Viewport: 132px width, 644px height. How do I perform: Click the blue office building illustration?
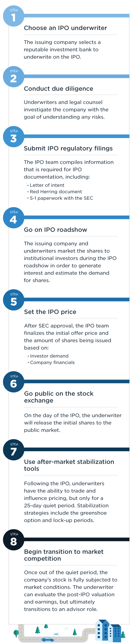[x=108, y=631]
